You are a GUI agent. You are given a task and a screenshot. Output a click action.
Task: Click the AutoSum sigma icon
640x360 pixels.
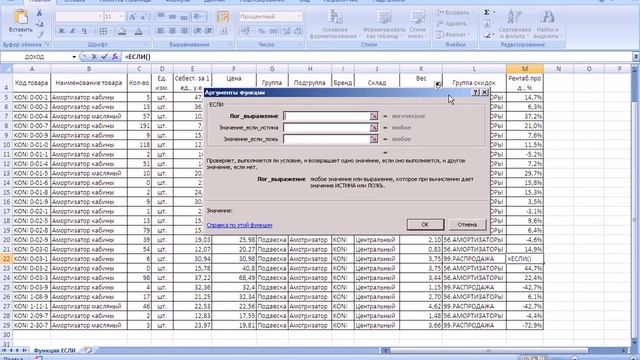point(487,13)
